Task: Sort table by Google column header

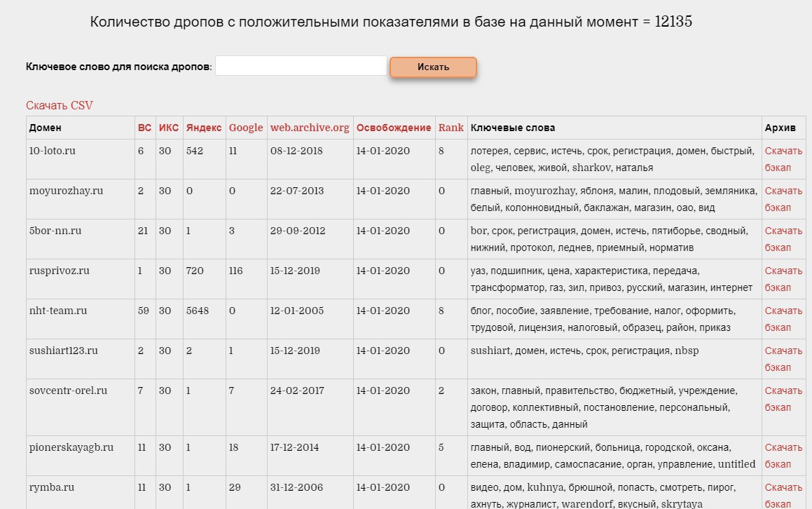Action: pyautogui.click(x=246, y=128)
